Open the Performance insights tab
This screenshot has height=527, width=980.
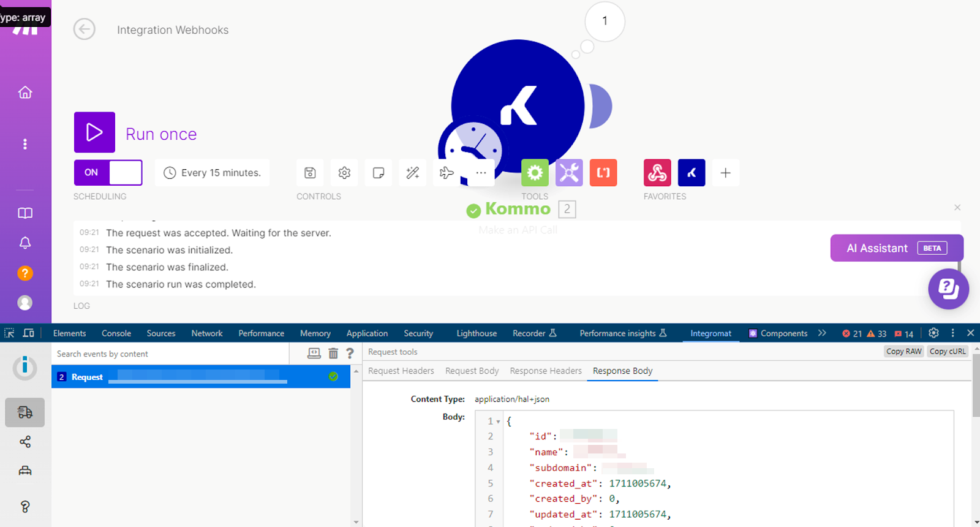coord(623,333)
